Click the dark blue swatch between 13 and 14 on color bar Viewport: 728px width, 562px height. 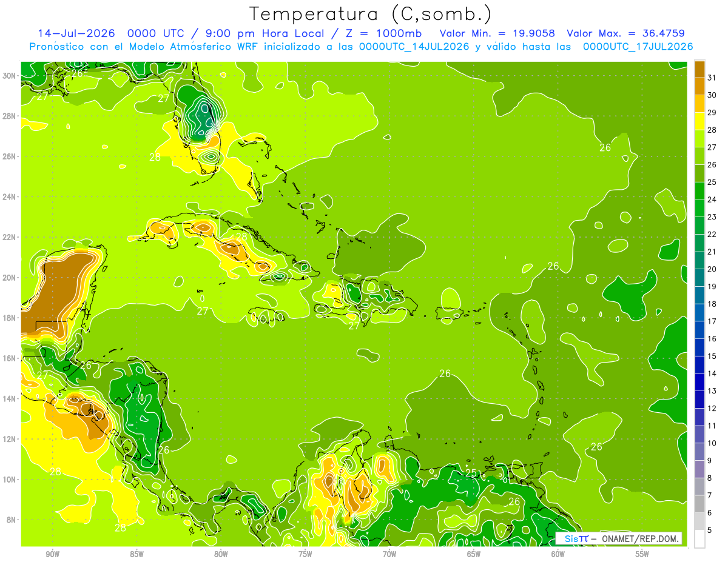click(x=699, y=382)
